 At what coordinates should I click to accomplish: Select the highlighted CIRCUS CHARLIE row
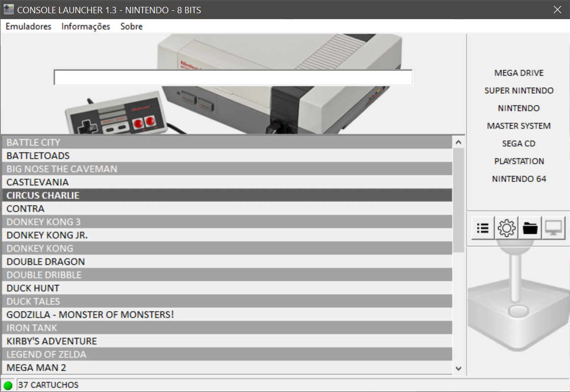pos(227,195)
